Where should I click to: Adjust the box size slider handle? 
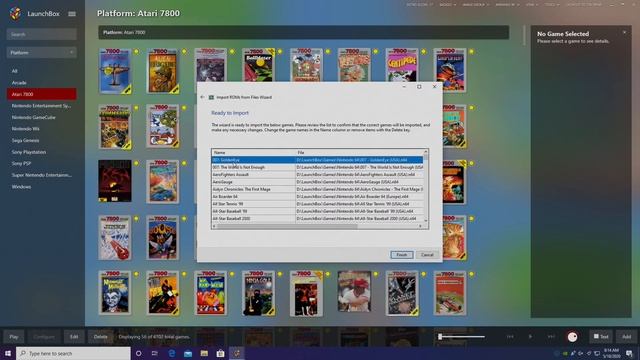point(440,337)
